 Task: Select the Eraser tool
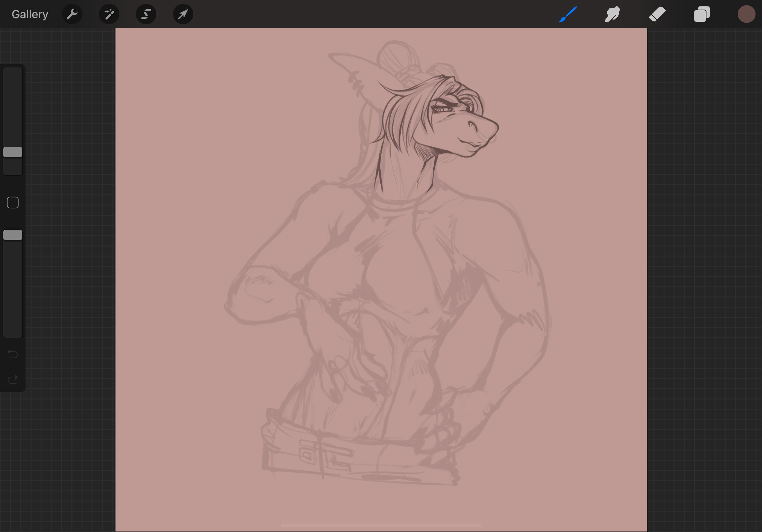pos(657,14)
